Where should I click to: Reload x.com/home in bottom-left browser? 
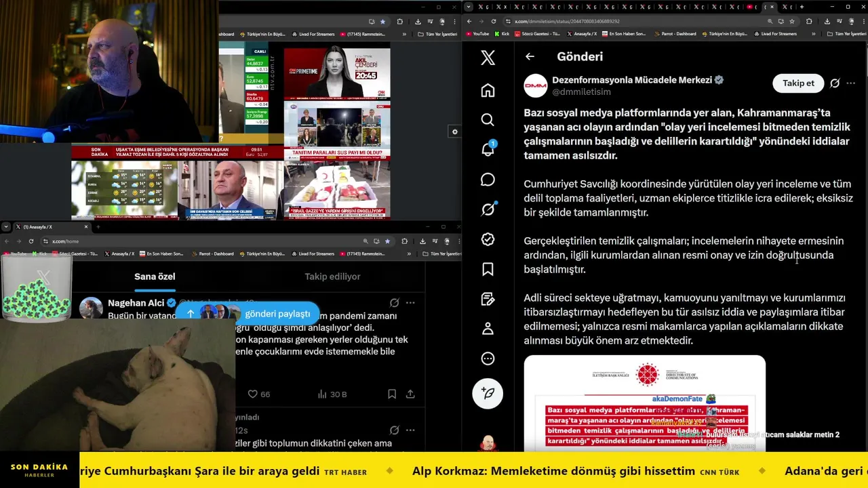coord(31,241)
